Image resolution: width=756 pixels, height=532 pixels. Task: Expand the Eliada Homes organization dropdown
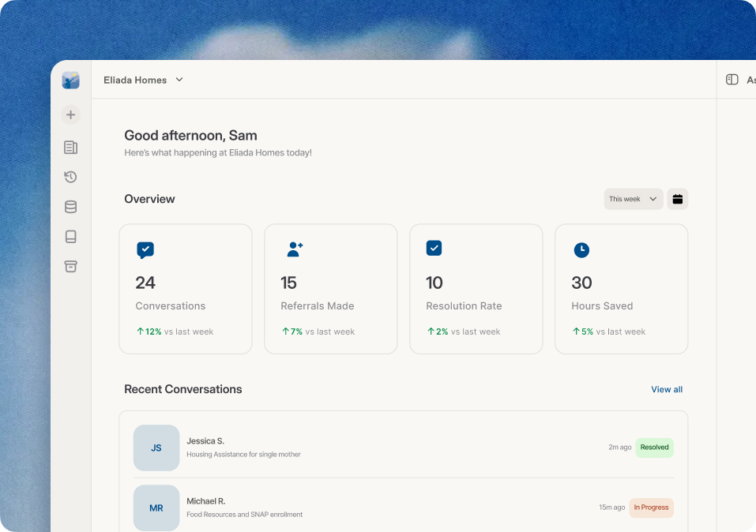coord(143,80)
